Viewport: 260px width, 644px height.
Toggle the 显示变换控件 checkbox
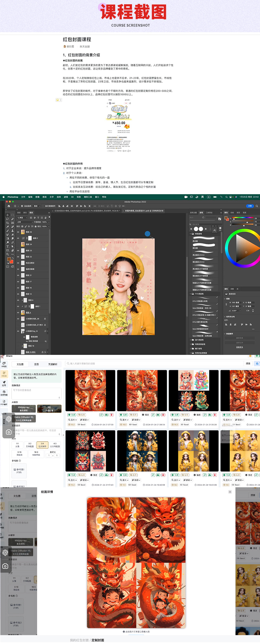point(43,206)
